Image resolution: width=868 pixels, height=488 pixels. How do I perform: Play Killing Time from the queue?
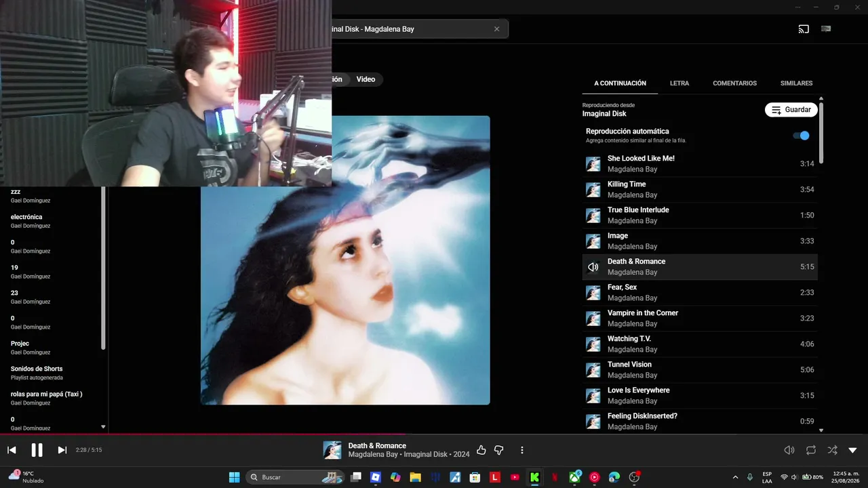pos(700,190)
